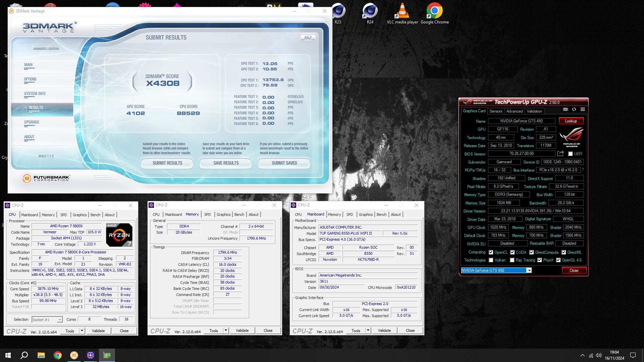Click the taskbar clock and date
Image resolution: width=644 pixels, height=362 pixels.
tap(614, 355)
